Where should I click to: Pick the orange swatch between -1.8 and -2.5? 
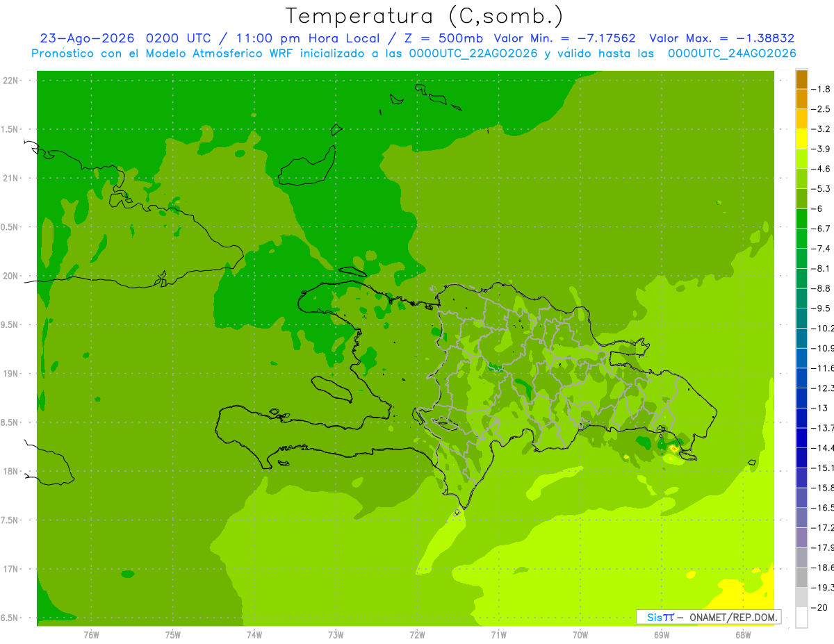tap(801, 99)
